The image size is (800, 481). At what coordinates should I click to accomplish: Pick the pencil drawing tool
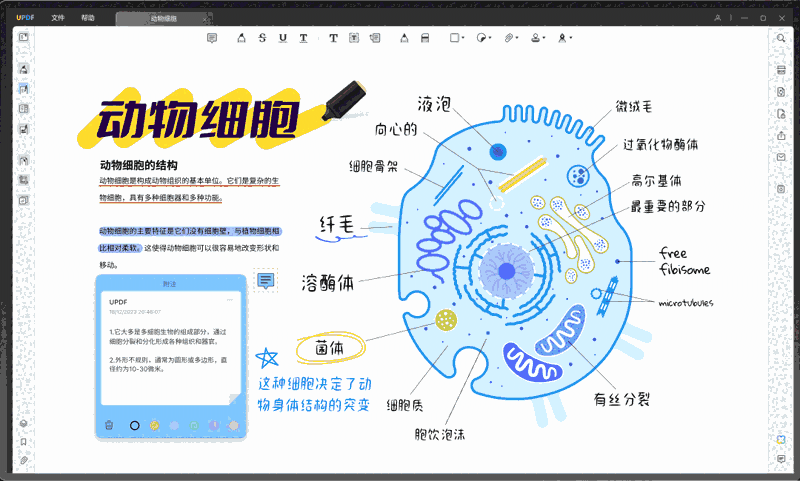404,38
